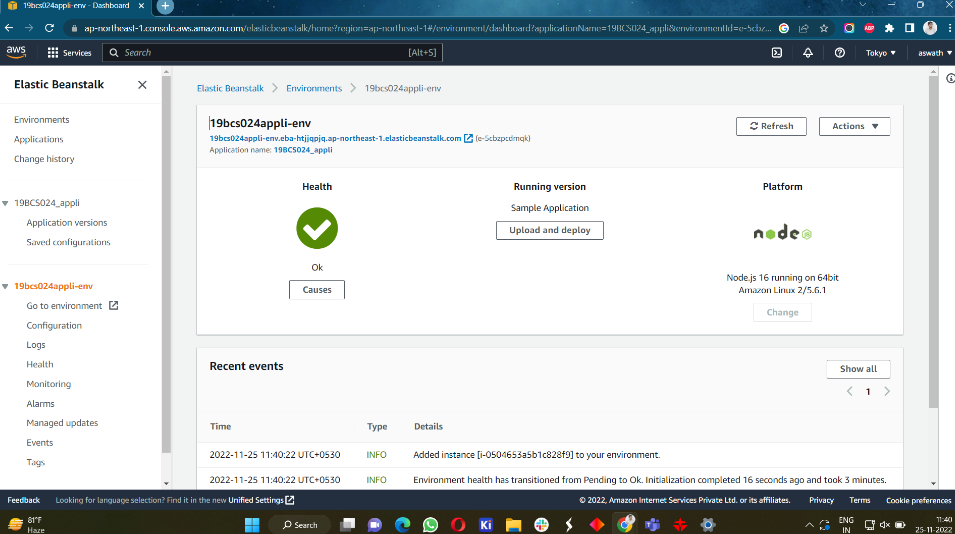Open Managed updates in the sidebar
955x534 pixels.
62,423
